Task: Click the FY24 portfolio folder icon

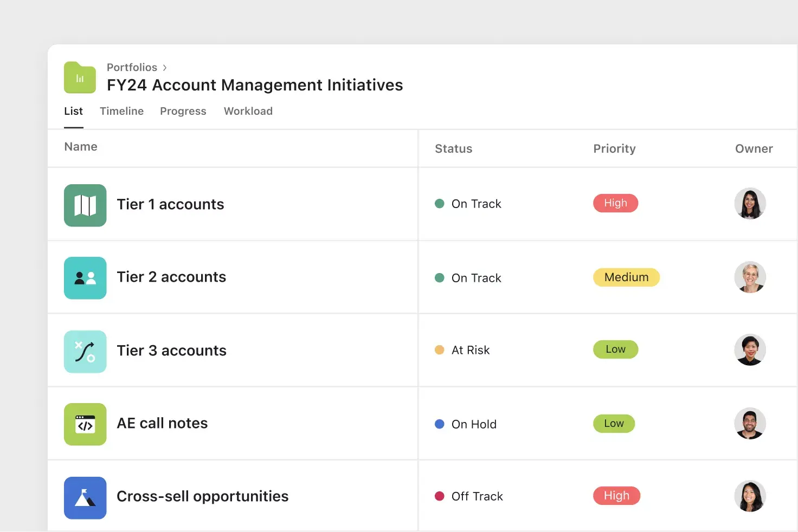Action: 79,77
